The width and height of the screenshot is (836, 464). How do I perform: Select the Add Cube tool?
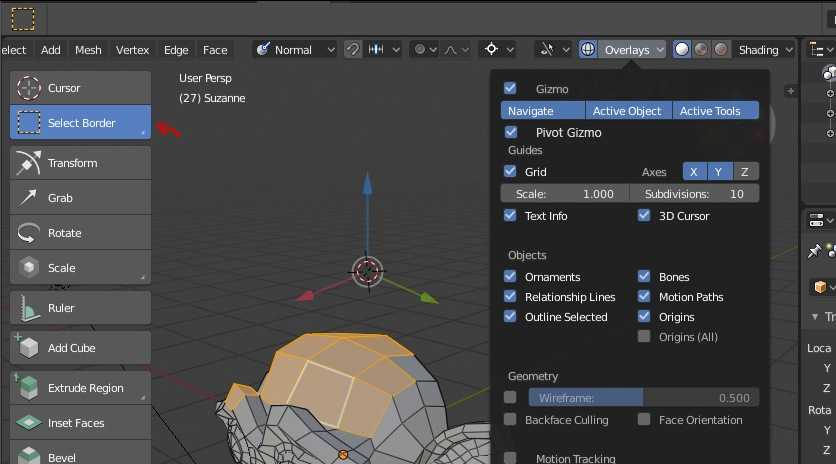pos(81,348)
